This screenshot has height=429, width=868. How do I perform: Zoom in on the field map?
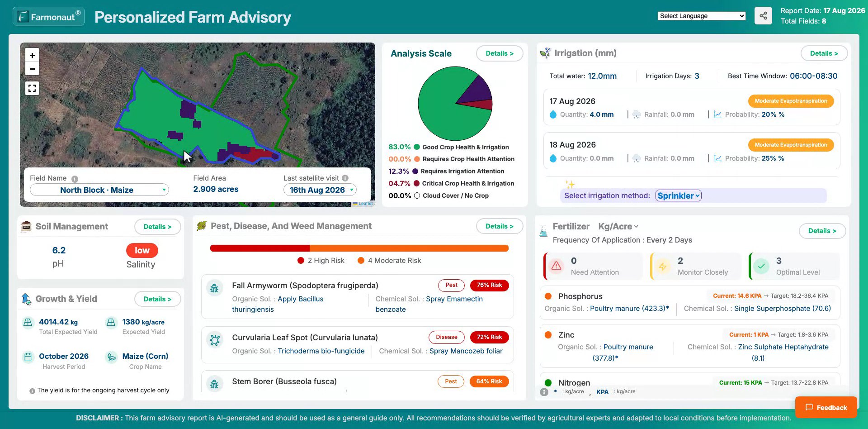pyautogui.click(x=32, y=55)
